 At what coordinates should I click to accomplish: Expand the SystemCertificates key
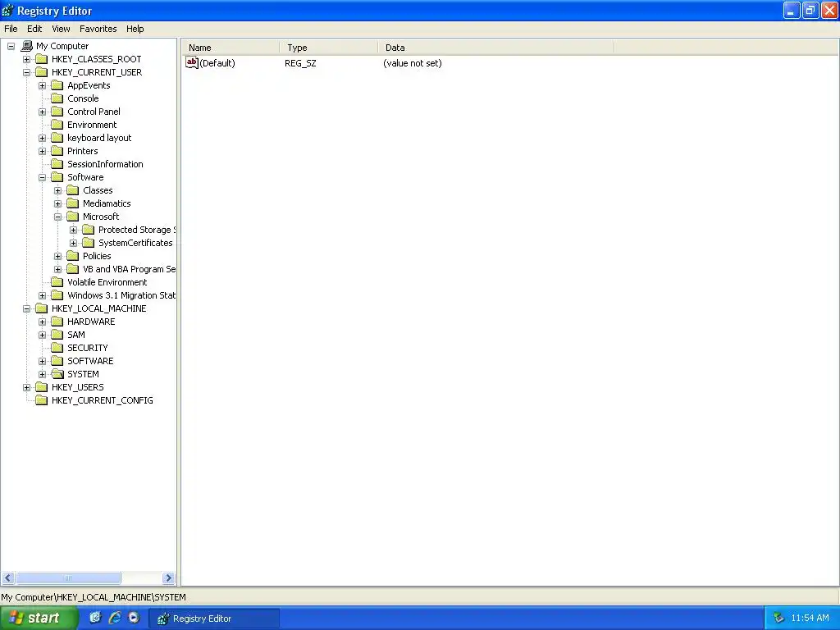73,243
